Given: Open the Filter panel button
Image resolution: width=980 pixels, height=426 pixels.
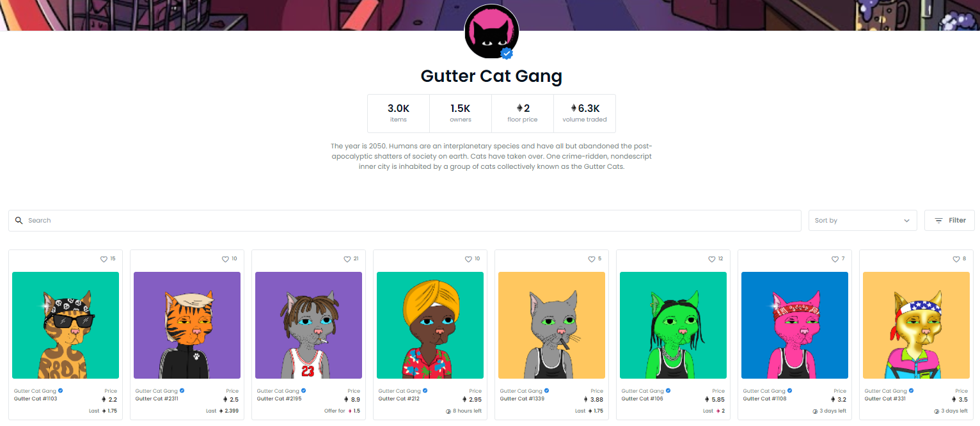Looking at the screenshot, I should 949,221.
